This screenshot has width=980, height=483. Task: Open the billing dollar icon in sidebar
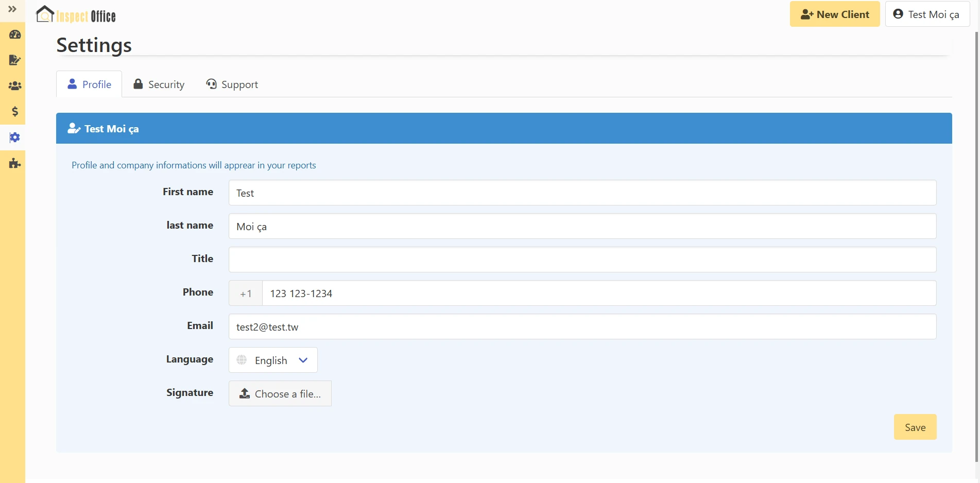coord(14,112)
